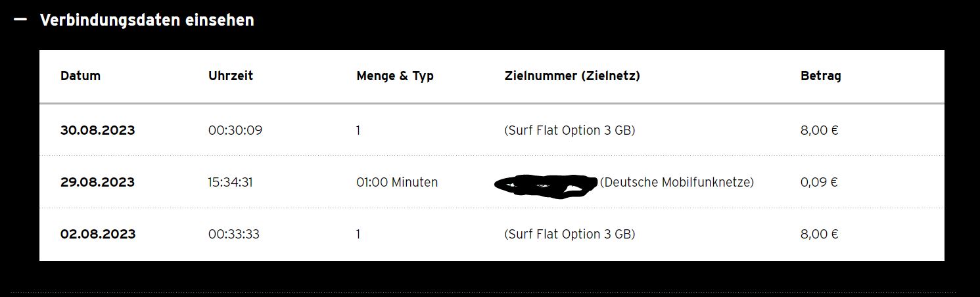Image resolution: width=980 pixels, height=297 pixels.
Task: Select the 30.08.2023 date cell
Action: [97, 130]
